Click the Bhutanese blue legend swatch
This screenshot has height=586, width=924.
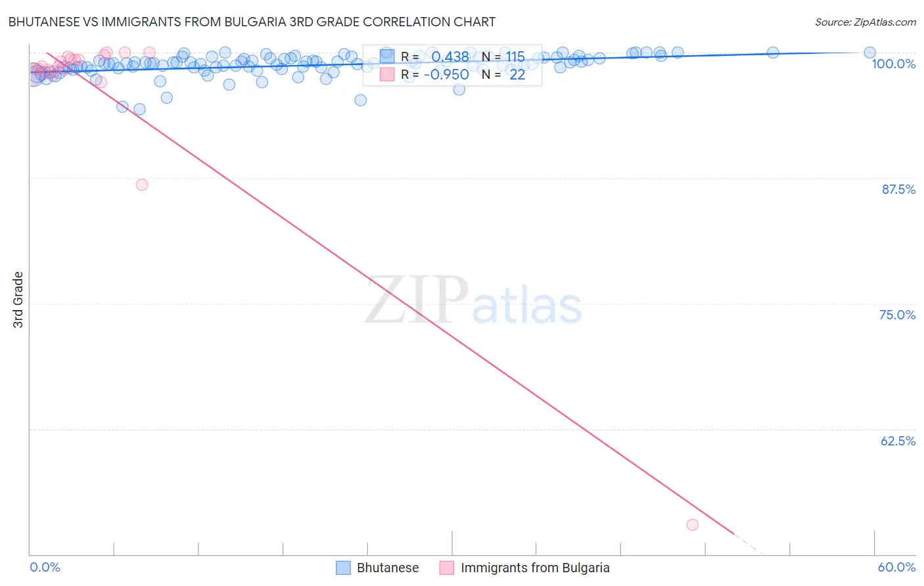(x=343, y=568)
